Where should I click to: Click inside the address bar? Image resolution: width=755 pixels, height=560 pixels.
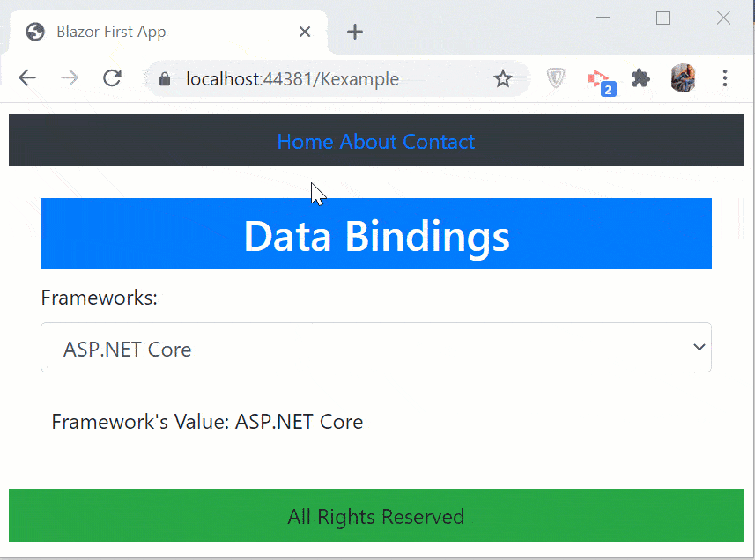(x=291, y=78)
